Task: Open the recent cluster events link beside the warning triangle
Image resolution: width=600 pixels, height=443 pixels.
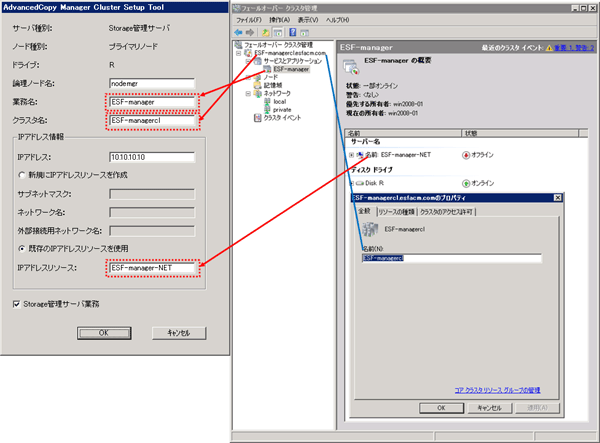Action: (x=574, y=48)
